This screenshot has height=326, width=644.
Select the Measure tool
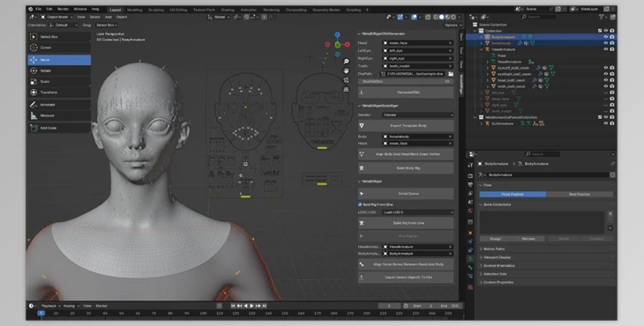(59, 115)
